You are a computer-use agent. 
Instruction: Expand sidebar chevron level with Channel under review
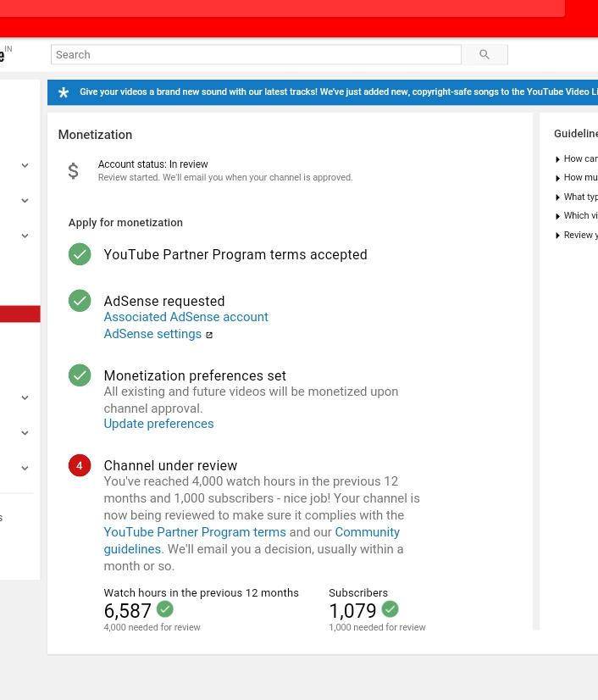25,468
